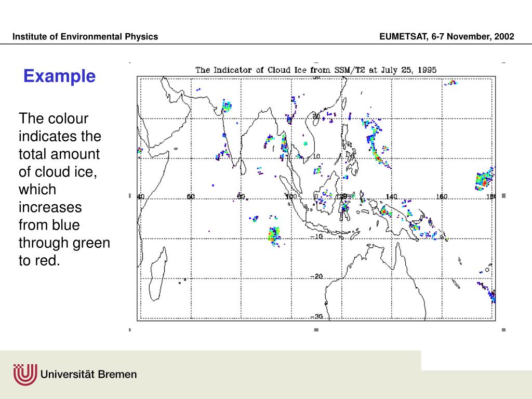Click the "The colour indicates the total amount" paragraph
532x399 pixels.
point(64,189)
